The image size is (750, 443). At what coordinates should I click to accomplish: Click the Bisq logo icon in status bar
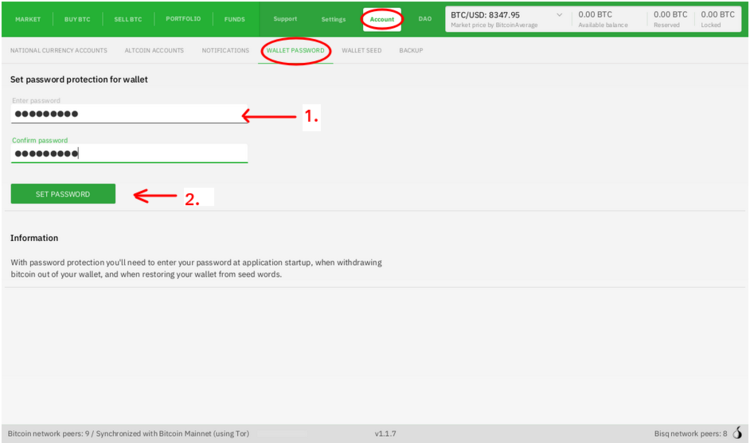741,433
